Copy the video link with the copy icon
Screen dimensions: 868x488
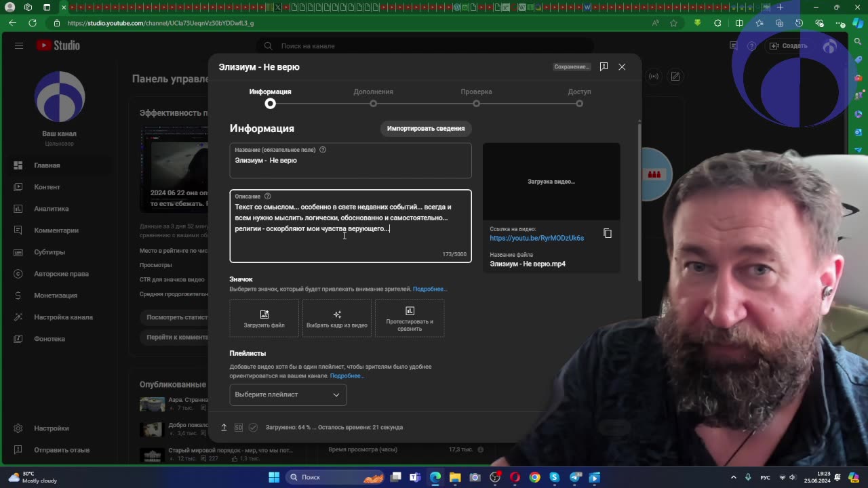pos(608,233)
